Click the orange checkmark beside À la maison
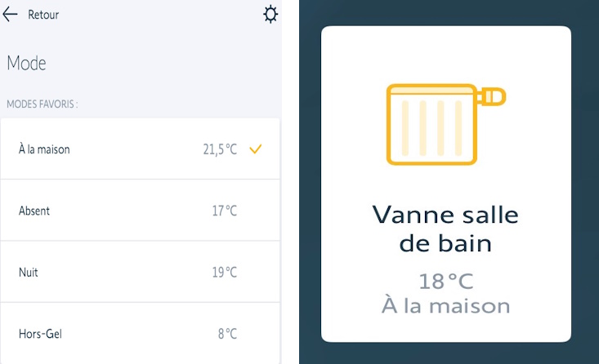This screenshot has width=599, height=364. [256, 149]
